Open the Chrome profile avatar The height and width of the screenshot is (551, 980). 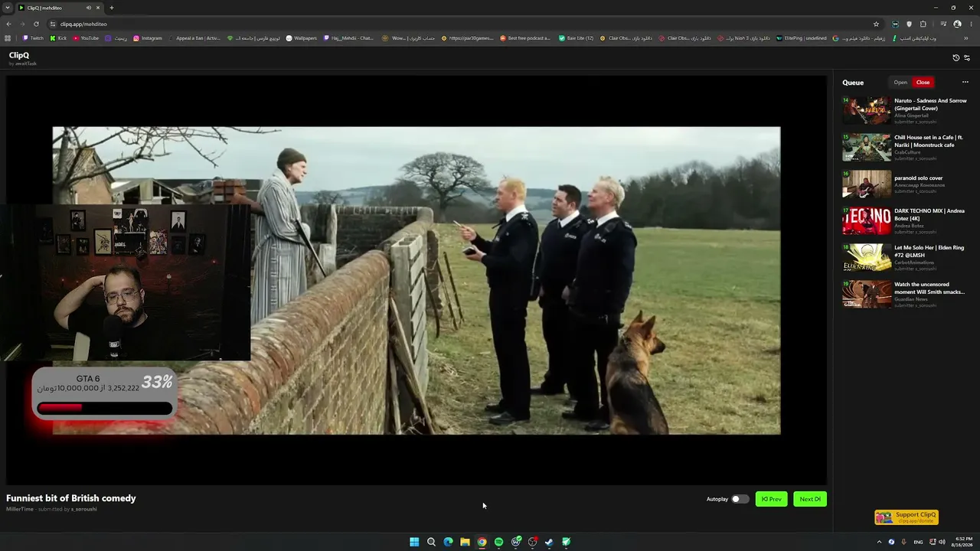(957, 24)
